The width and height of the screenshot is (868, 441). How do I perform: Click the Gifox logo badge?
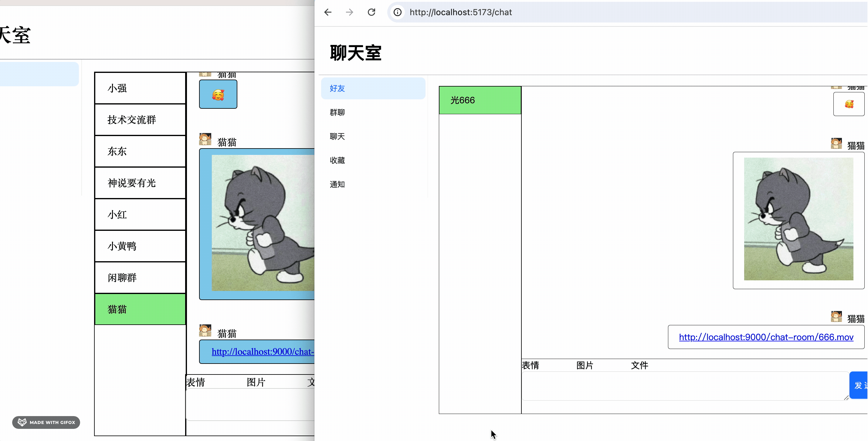pos(46,422)
